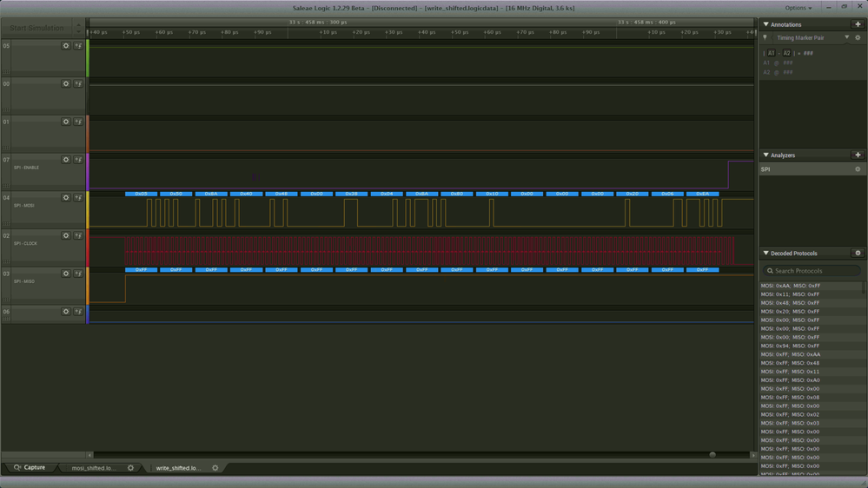The width and height of the screenshot is (868, 488).
Task: Collapse the Analyzers panel
Action: pos(765,155)
